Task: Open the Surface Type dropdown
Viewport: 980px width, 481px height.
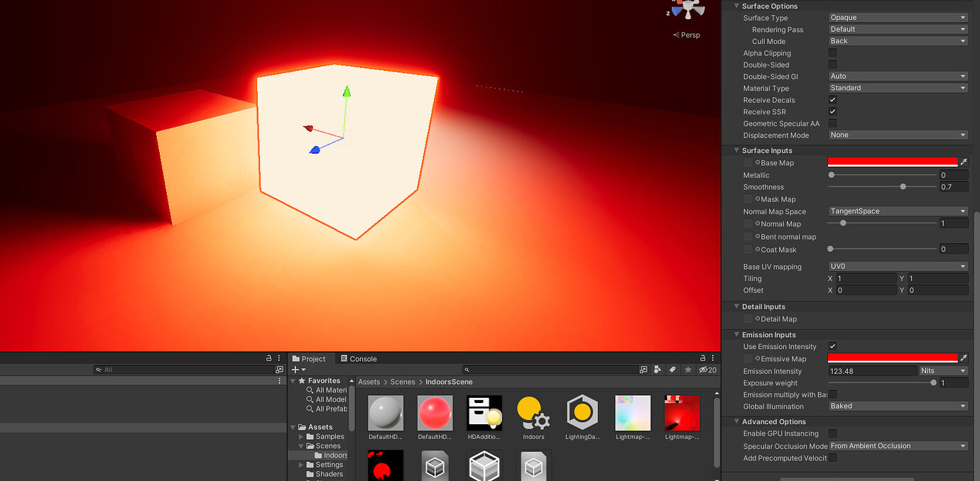Action: (898, 17)
